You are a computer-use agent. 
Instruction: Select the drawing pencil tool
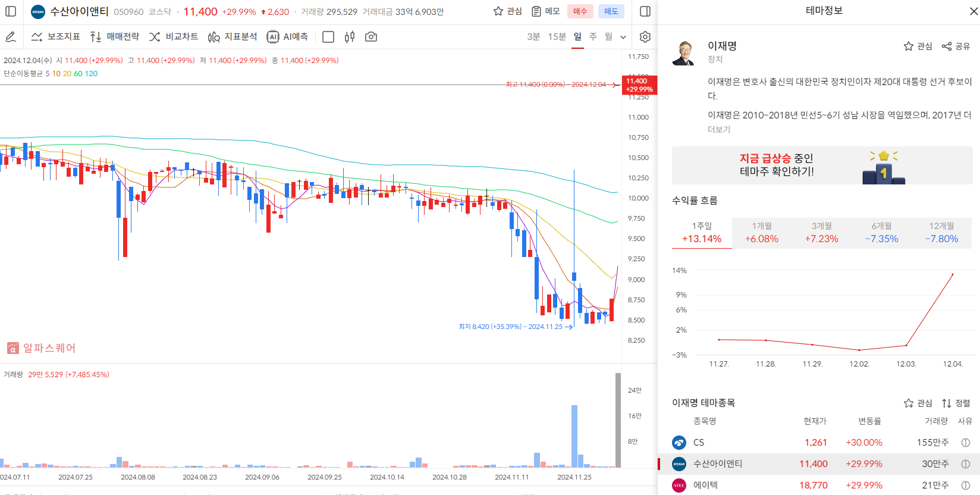[11, 37]
